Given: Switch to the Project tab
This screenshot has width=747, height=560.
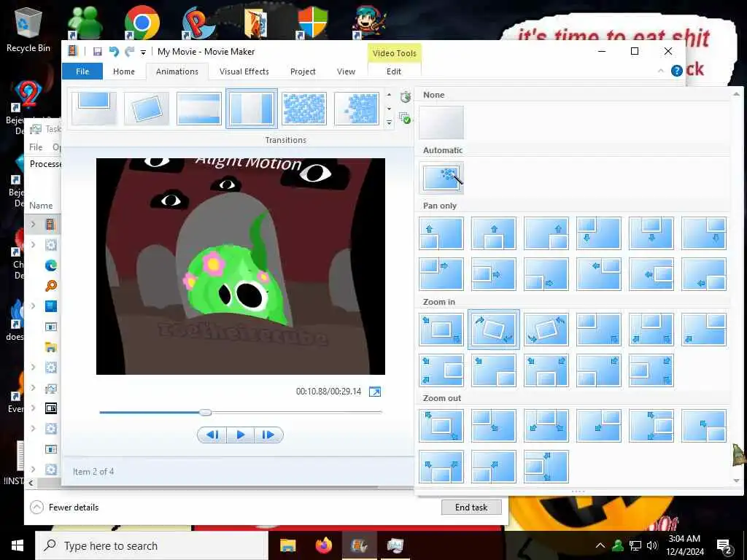Looking at the screenshot, I should click(x=303, y=71).
